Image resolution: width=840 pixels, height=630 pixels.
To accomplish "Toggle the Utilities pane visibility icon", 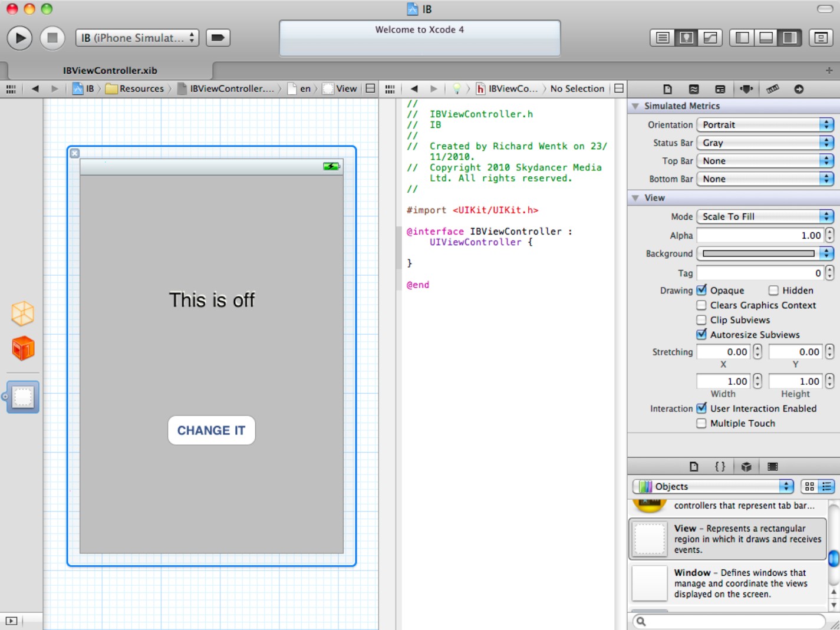I will [x=790, y=38].
